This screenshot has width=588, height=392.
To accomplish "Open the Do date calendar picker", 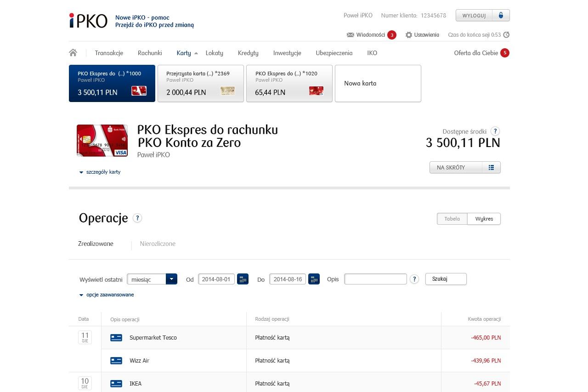I will [x=314, y=279].
